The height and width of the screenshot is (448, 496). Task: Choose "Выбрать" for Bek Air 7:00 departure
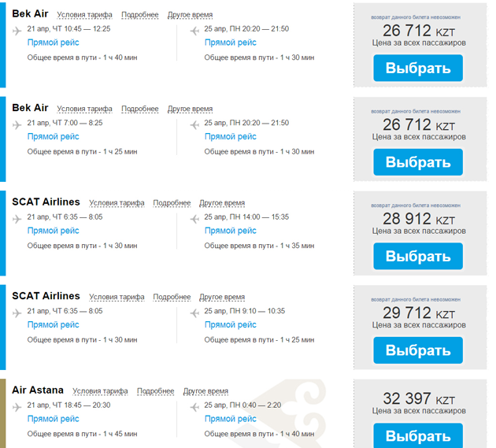[418, 162]
